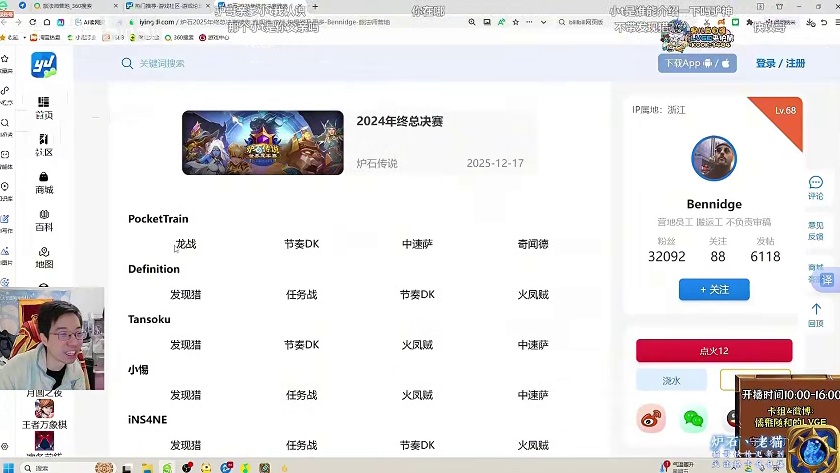This screenshot has height=473, width=840.
Task: Click the 粉丝 32092 follower count
Action: point(666,250)
